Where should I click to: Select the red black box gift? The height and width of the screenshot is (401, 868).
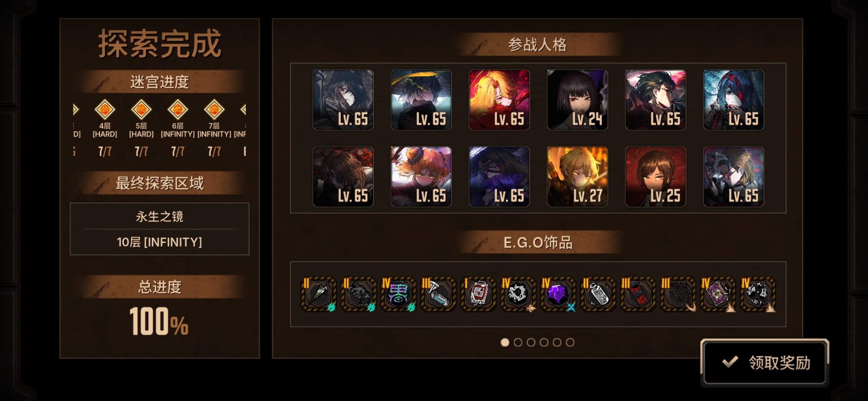pos(638,294)
